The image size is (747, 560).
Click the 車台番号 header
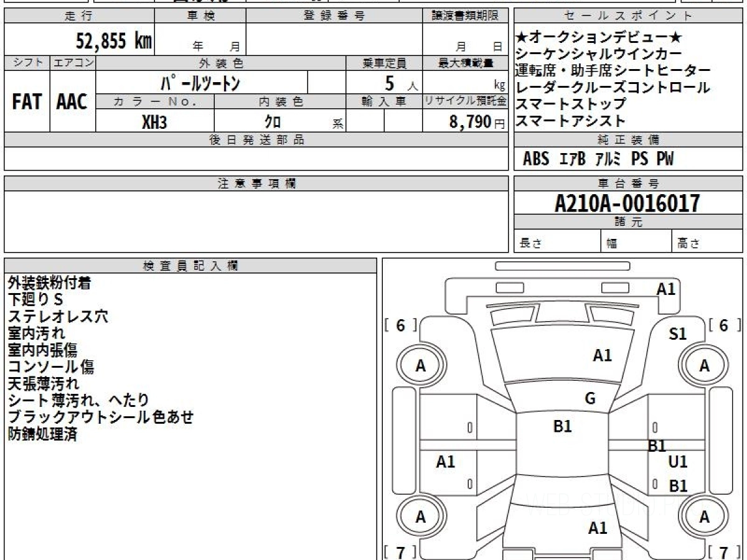[628, 183]
